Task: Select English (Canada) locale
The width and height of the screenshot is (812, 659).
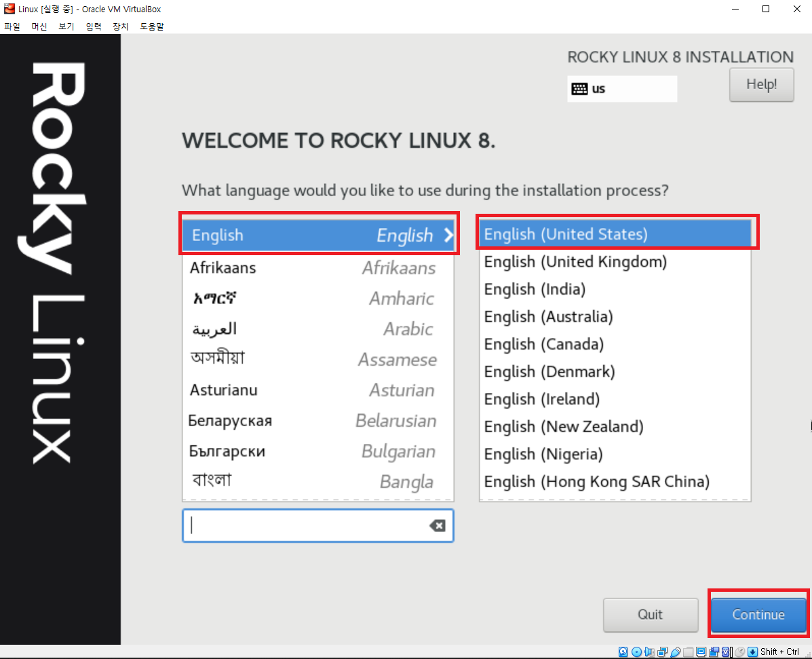Action: pyautogui.click(x=615, y=344)
